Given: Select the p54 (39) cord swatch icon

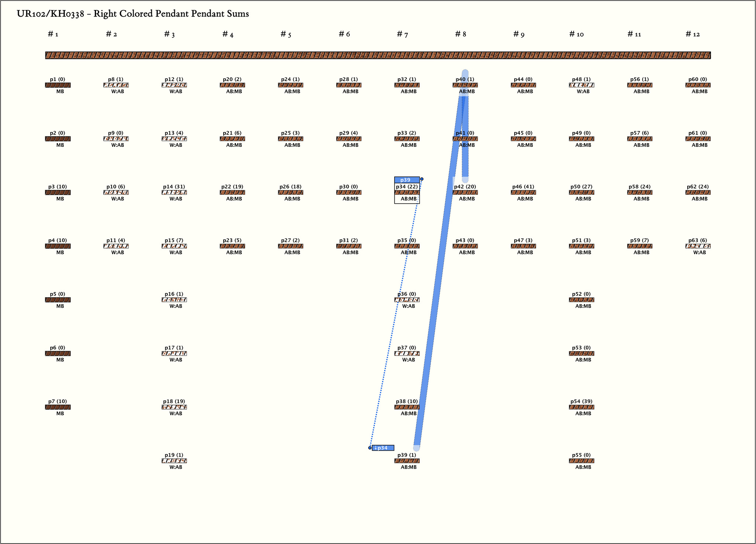Looking at the screenshot, I should 581,407.
